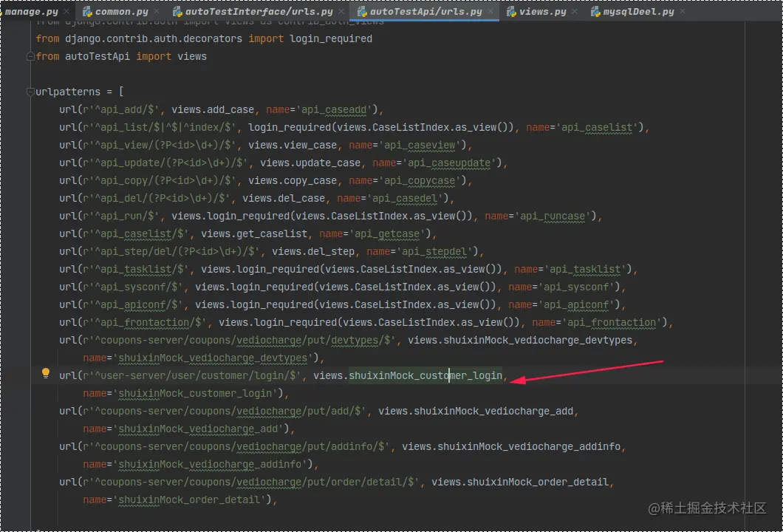Image resolution: width=783 pixels, height=532 pixels.
Task: Open the common.py editor tab
Action: point(121,11)
